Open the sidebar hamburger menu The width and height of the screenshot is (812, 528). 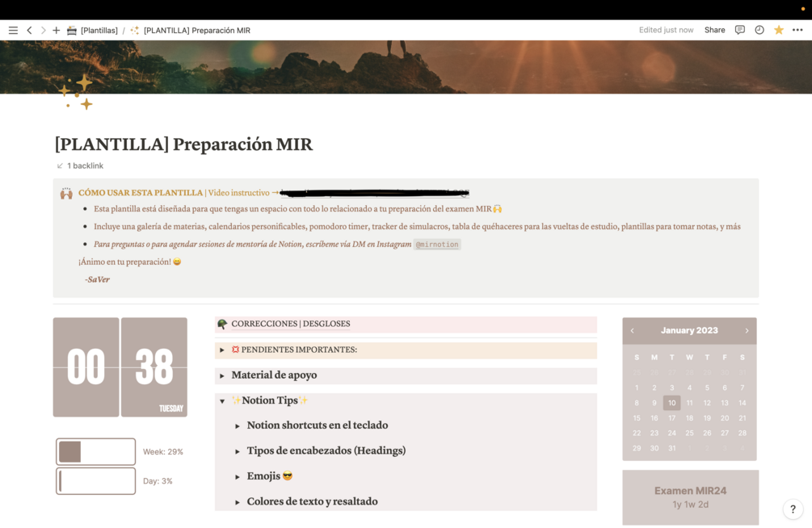pyautogui.click(x=13, y=31)
